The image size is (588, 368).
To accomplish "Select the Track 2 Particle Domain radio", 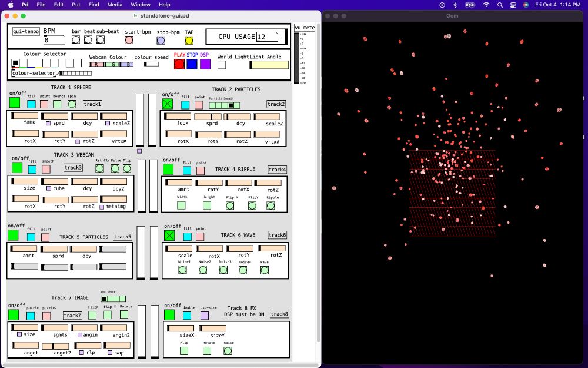I will 224,105.
